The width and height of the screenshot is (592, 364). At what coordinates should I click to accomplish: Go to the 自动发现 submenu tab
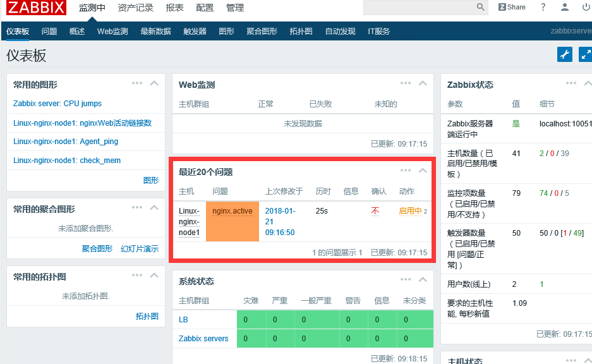click(x=340, y=32)
